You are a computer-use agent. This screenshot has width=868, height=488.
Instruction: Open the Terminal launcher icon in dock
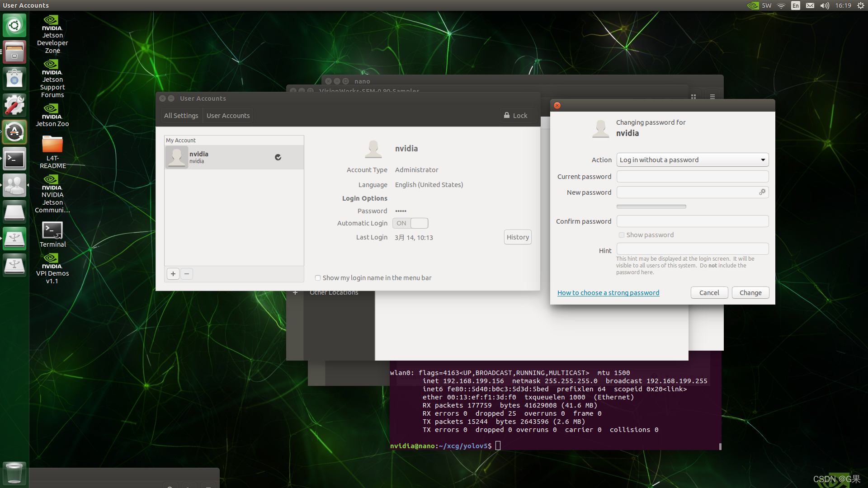[14, 159]
